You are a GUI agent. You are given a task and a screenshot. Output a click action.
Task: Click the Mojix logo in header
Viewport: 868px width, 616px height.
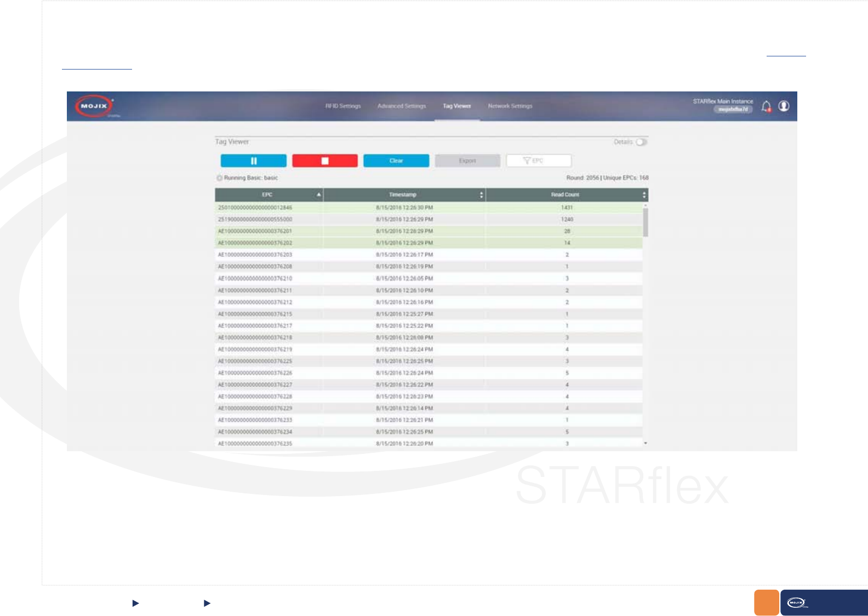(x=95, y=106)
